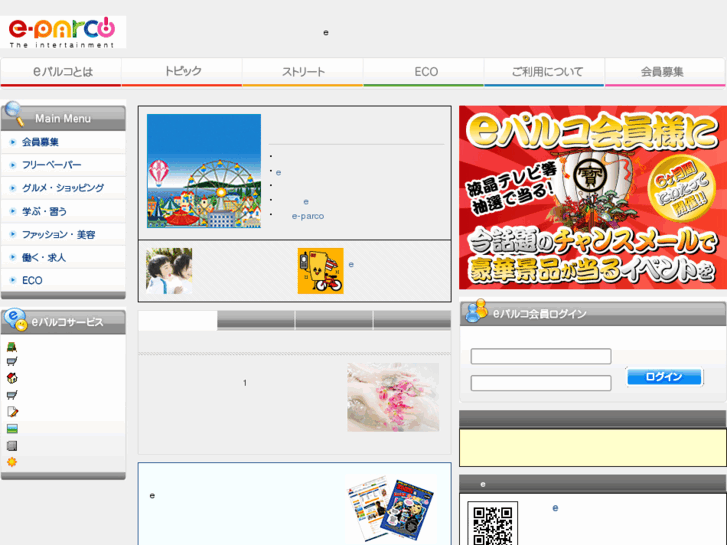The image size is (727, 545).
Task: Open the ご利用について nav tab
Action: pyautogui.click(x=544, y=72)
